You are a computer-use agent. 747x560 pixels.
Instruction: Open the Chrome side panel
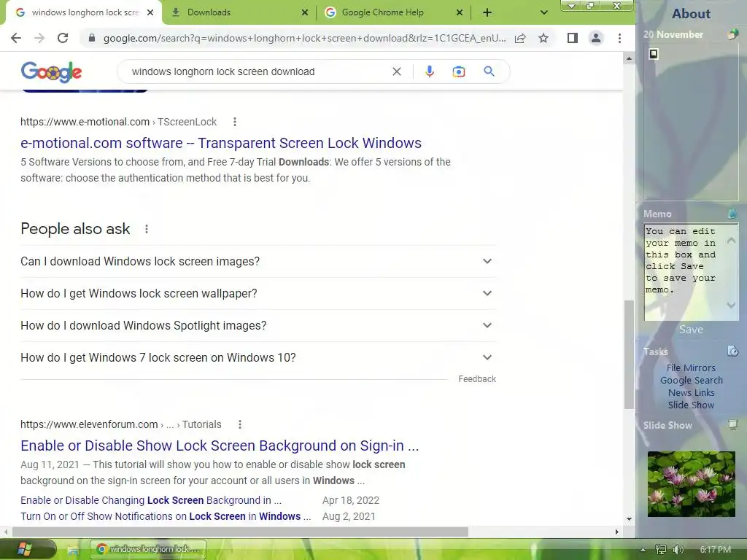(x=573, y=38)
